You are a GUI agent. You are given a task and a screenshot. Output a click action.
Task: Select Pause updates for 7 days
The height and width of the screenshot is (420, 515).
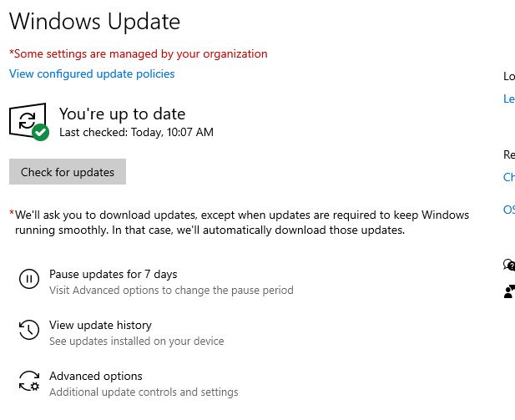113,274
